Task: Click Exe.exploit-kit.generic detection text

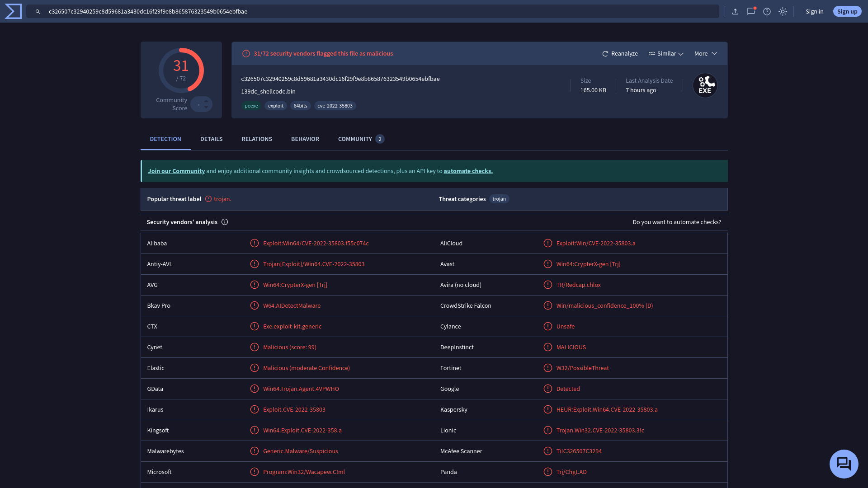Action: point(292,327)
